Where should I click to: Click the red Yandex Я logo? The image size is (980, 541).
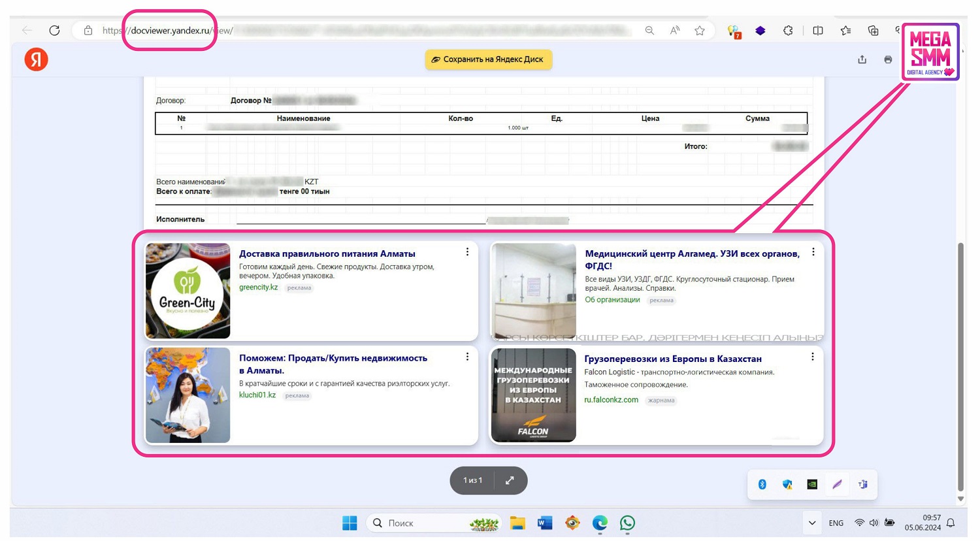37,59
